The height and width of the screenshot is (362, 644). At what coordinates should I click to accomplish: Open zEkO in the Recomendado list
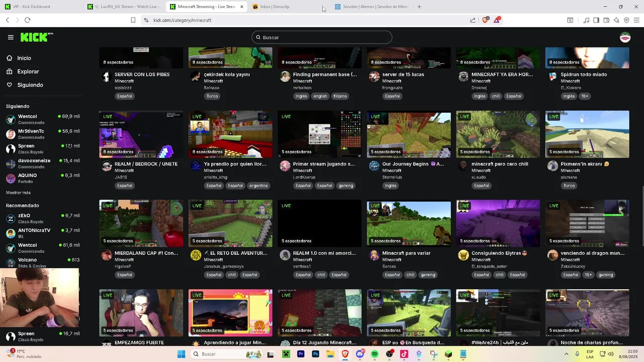[x=43, y=218]
